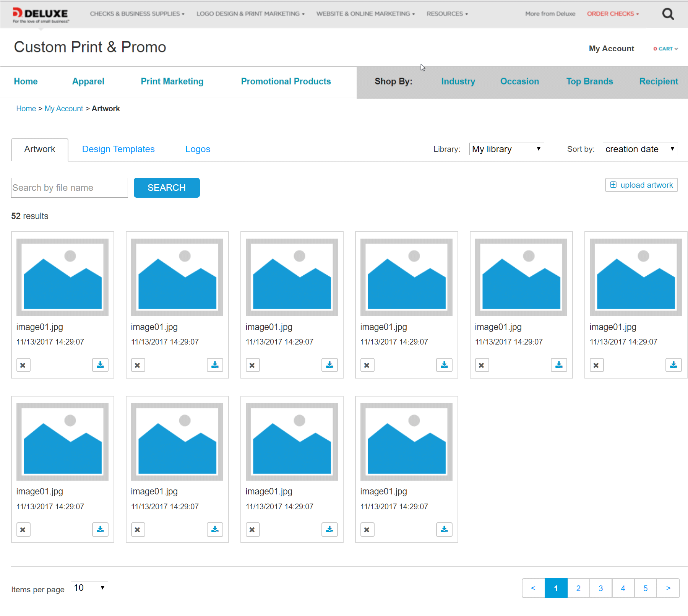Open Checks & Business Supplies menu
The image size is (688, 616).
click(137, 14)
